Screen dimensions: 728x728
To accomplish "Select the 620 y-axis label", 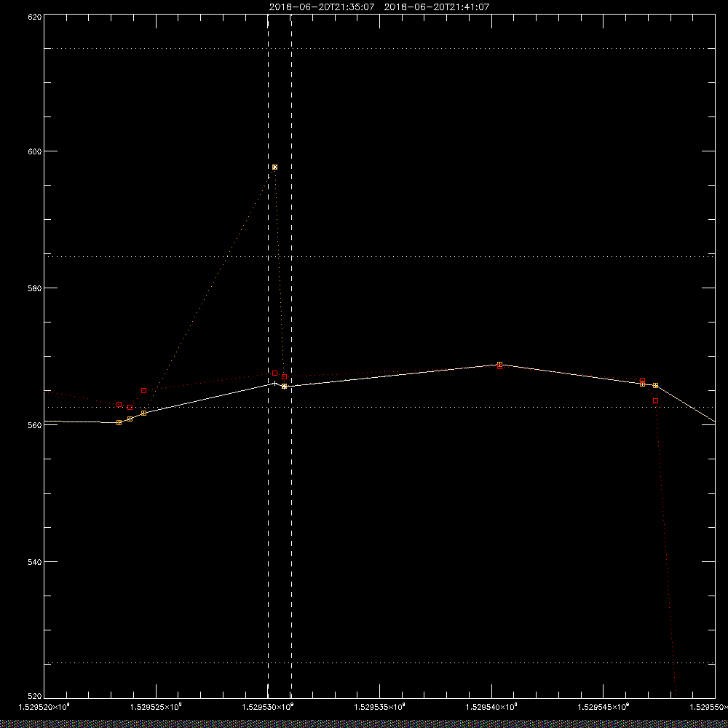I will (x=36, y=17).
